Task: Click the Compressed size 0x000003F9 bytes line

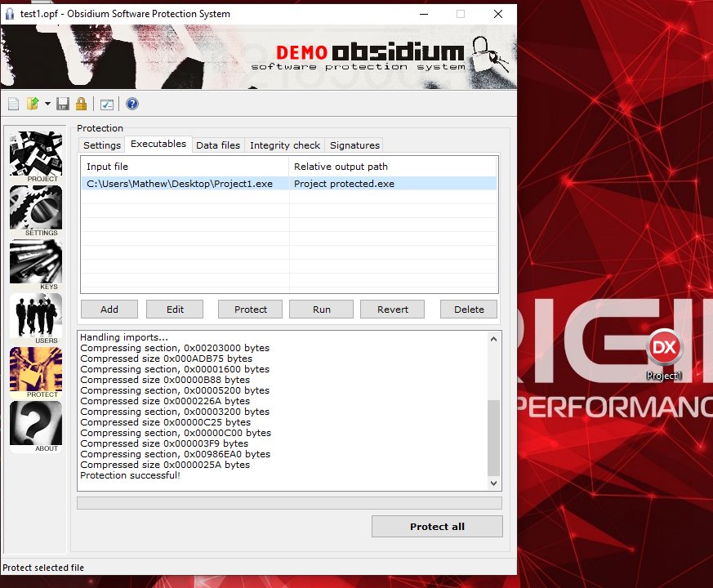Action: 164,443
